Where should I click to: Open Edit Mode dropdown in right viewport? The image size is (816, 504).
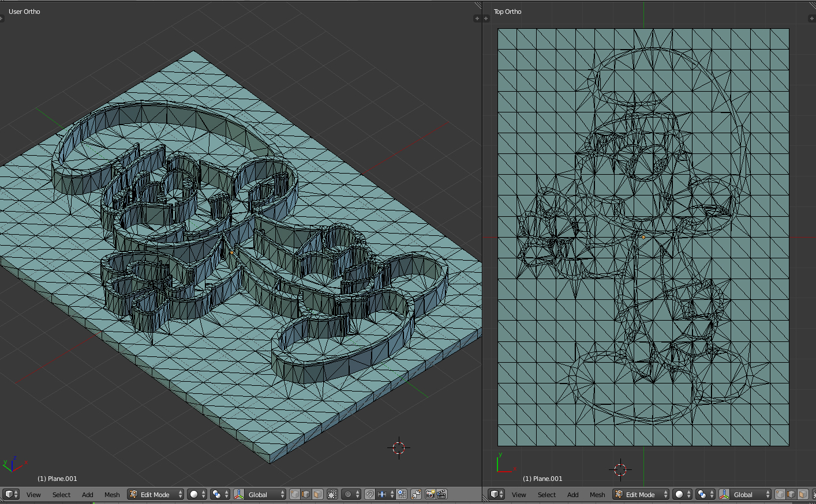(641, 494)
